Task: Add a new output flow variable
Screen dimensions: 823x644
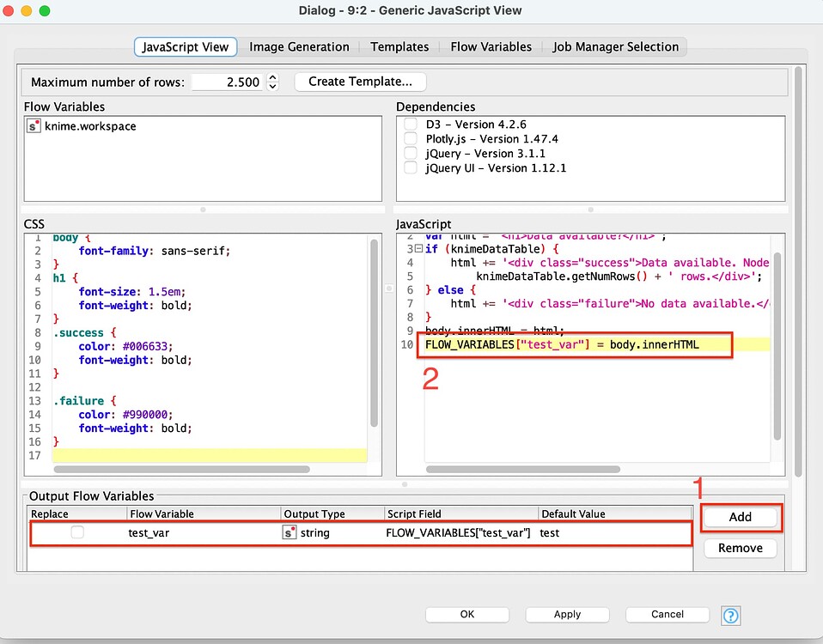Action: (x=740, y=517)
